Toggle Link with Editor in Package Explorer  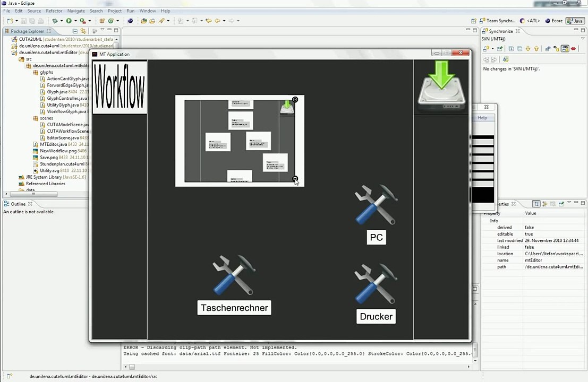tap(83, 31)
